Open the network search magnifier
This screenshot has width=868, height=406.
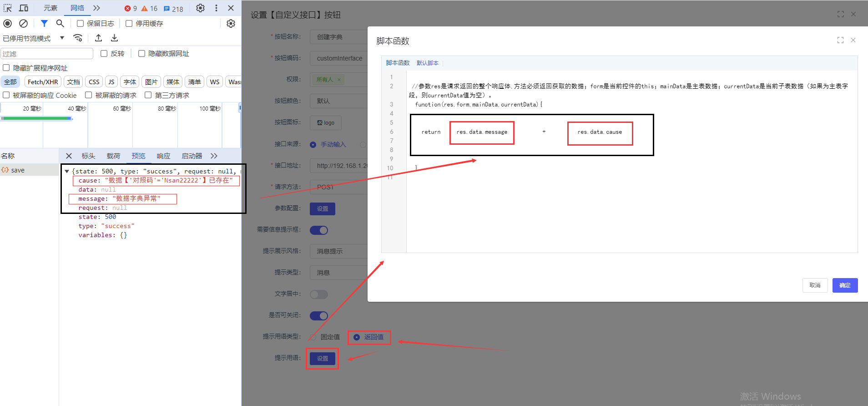point(60,23)
